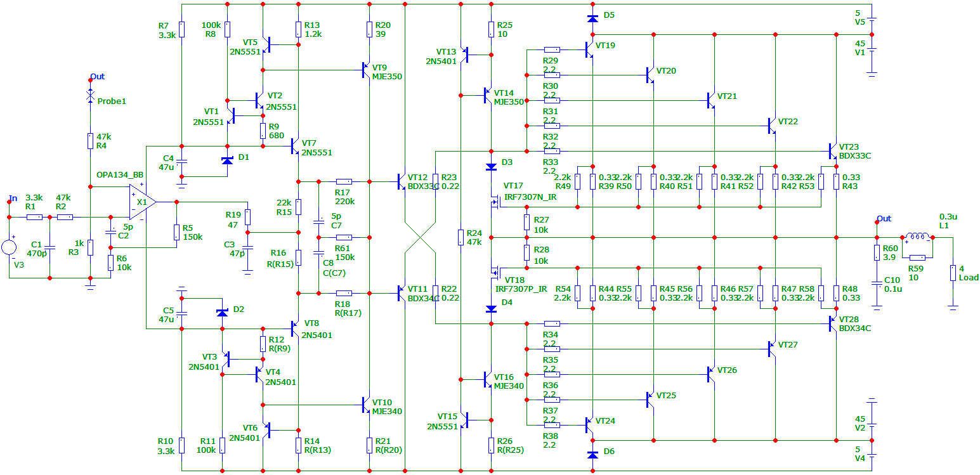The image size is (980, 475).
Task: Select the 4 ohm Load resistor symbol
Action: click(953, 273)
